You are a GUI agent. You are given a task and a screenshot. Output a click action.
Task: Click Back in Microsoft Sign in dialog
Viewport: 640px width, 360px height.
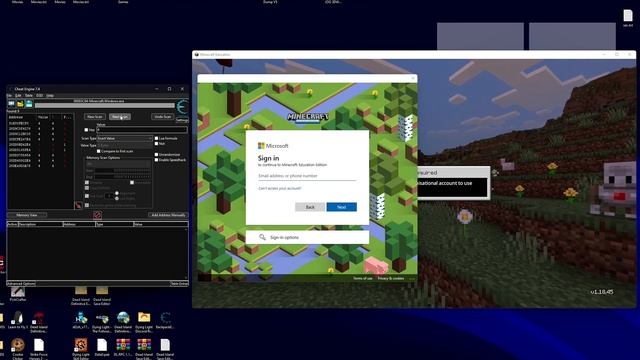(310, 207)
